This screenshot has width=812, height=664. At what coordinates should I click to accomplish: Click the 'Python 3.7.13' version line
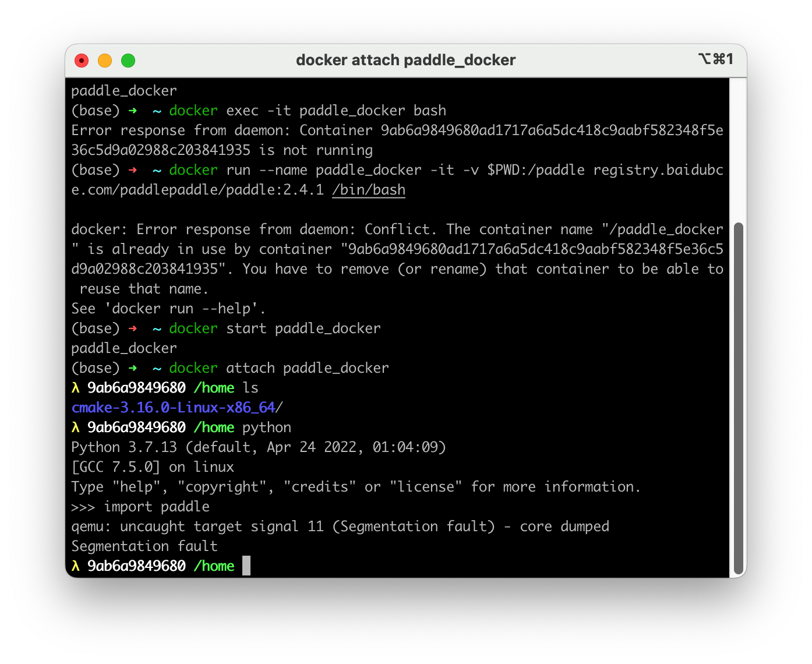(x=259, y=447)
